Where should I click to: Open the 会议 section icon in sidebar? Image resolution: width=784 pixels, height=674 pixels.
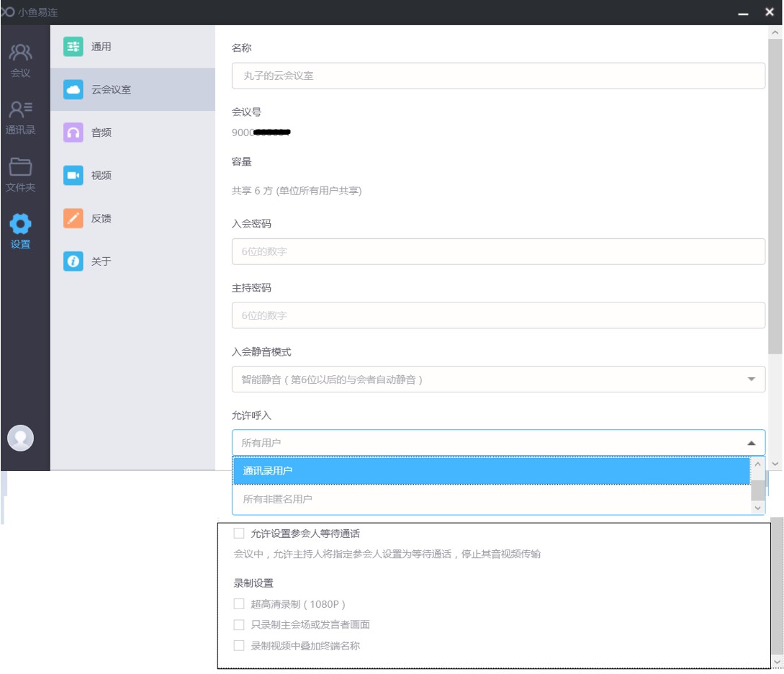point(20,53)
